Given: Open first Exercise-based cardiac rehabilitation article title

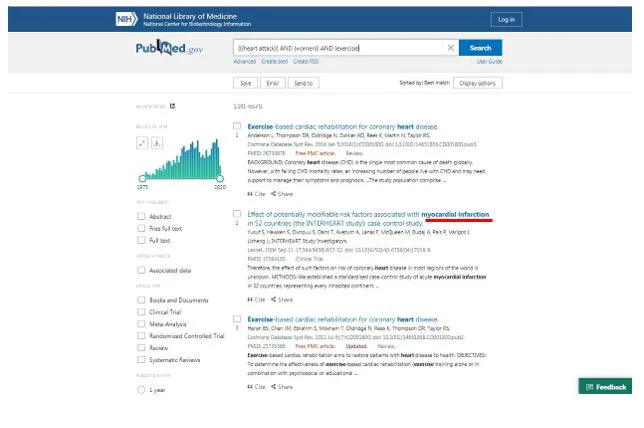Looking at the screenshot, I should click(343, 127).
